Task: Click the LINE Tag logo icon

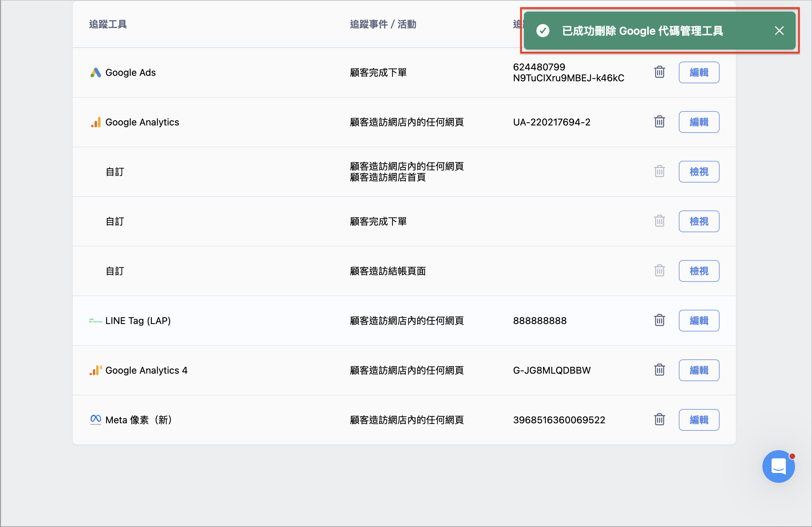Action: click(x=95, y=321)
